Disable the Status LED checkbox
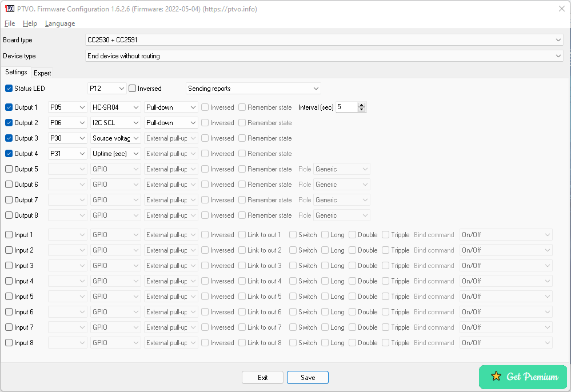571x392 pixels. coord(8,88)
